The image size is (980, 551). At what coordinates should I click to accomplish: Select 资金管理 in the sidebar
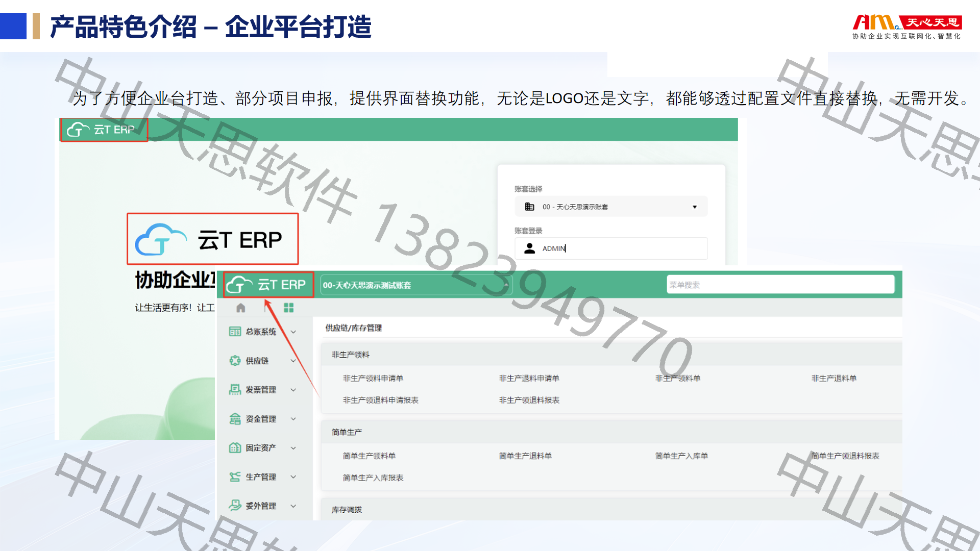click(x=261, y=419)
